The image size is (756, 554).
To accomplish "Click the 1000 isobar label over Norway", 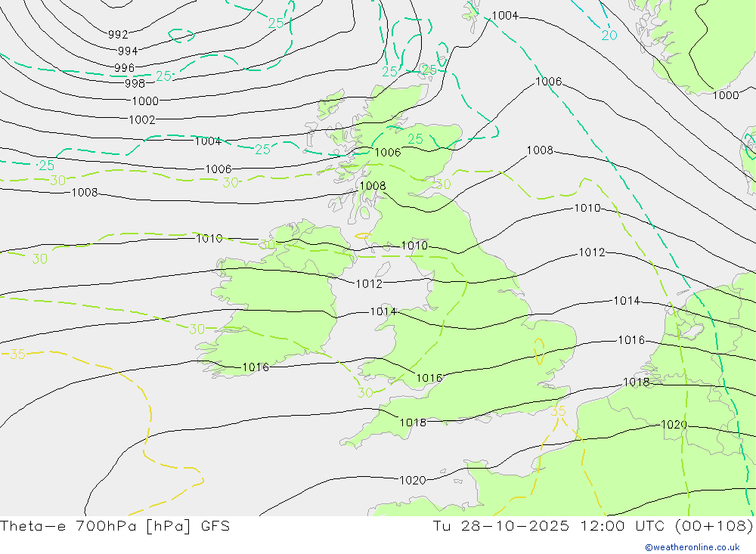I will pos(726,95).
